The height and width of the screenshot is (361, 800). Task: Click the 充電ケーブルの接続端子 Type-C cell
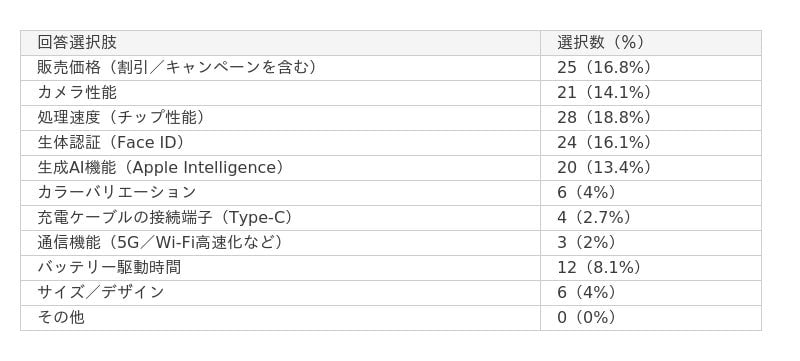tap(280, 218)
